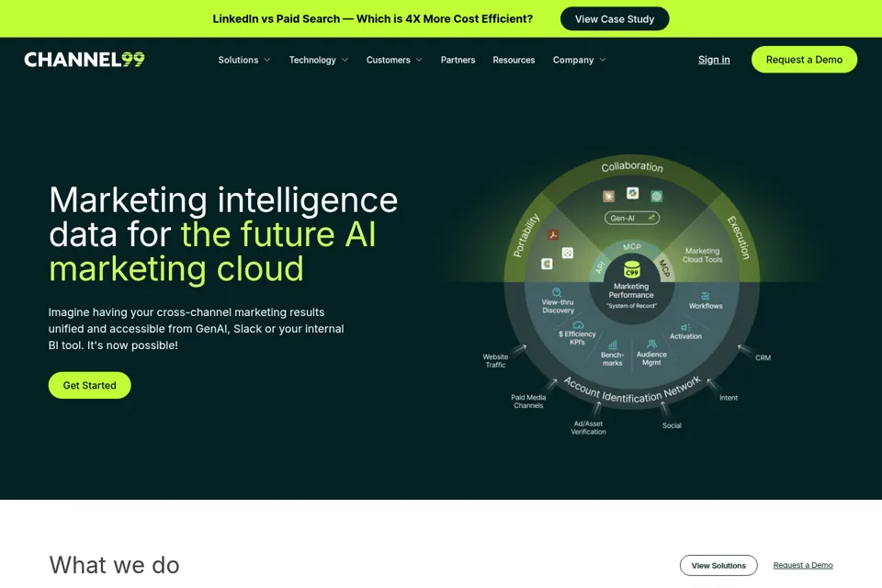Click the Marketing Cloud Tools label

(703, 254)
